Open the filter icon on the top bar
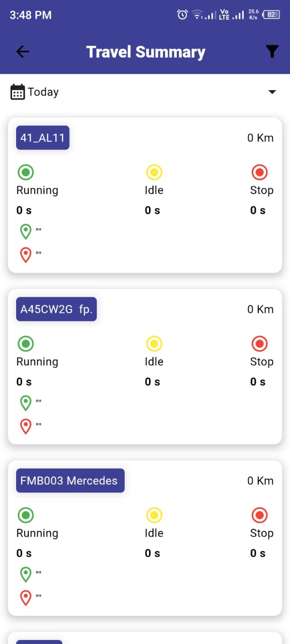 272,51
